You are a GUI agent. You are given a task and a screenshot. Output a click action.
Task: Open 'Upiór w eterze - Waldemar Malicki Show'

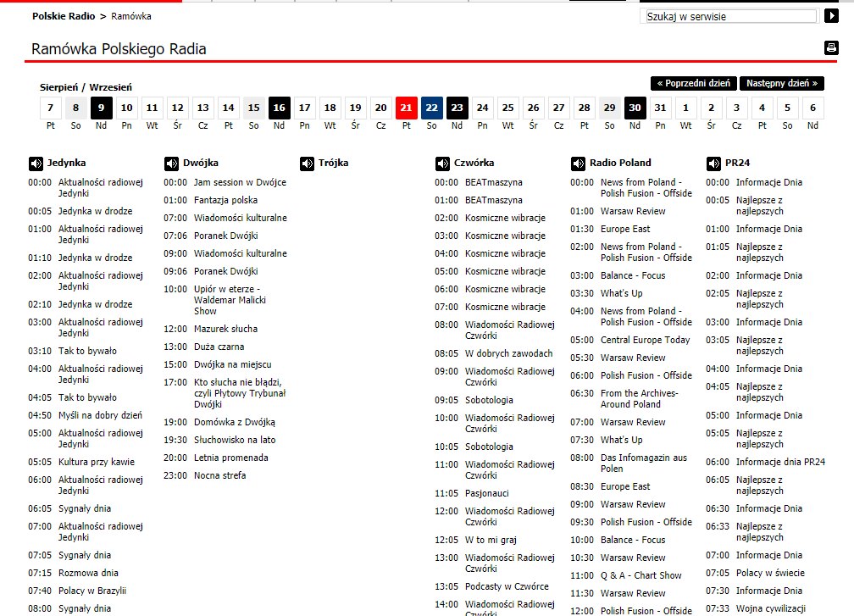[x=230, y=300]
